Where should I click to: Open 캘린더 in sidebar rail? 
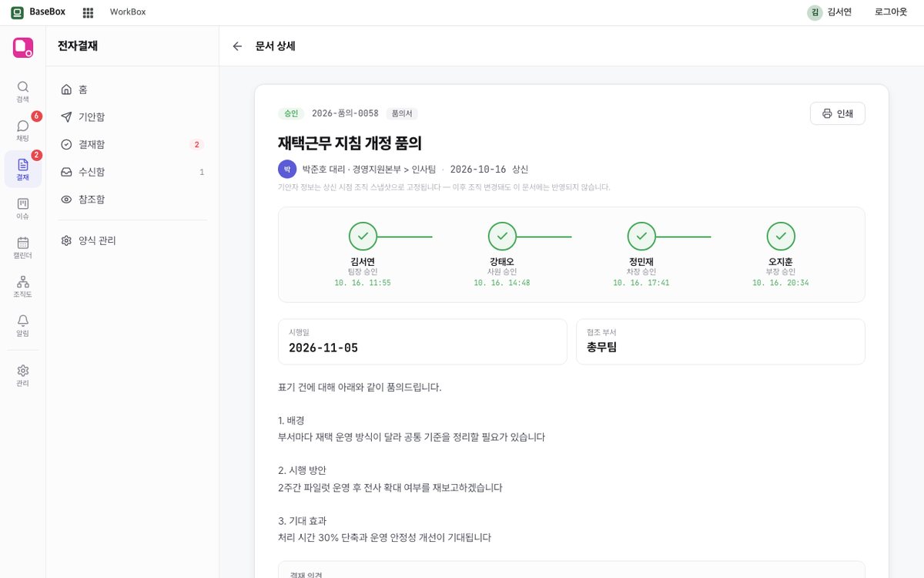pos(23,247)
